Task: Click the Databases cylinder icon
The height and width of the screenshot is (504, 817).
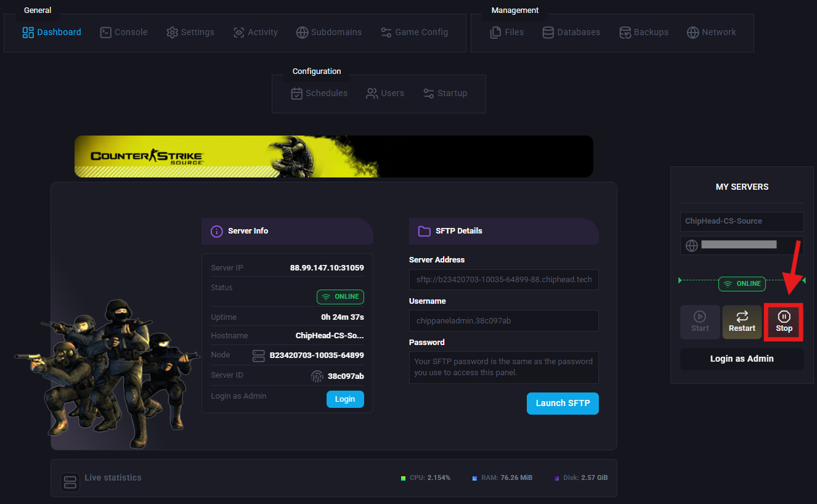Action: tap(548, 32)
